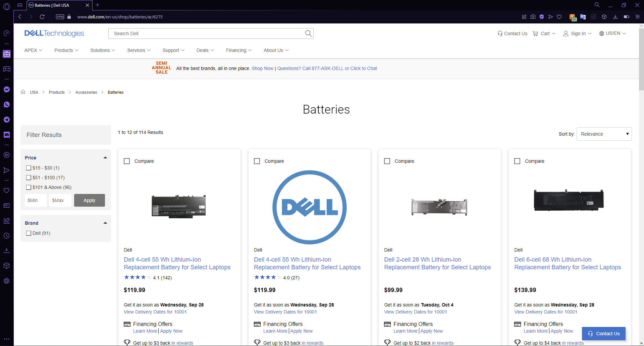Open sidebar Settings gear icon
Viewport: 644px width, 346px height.
coord(7,281)
